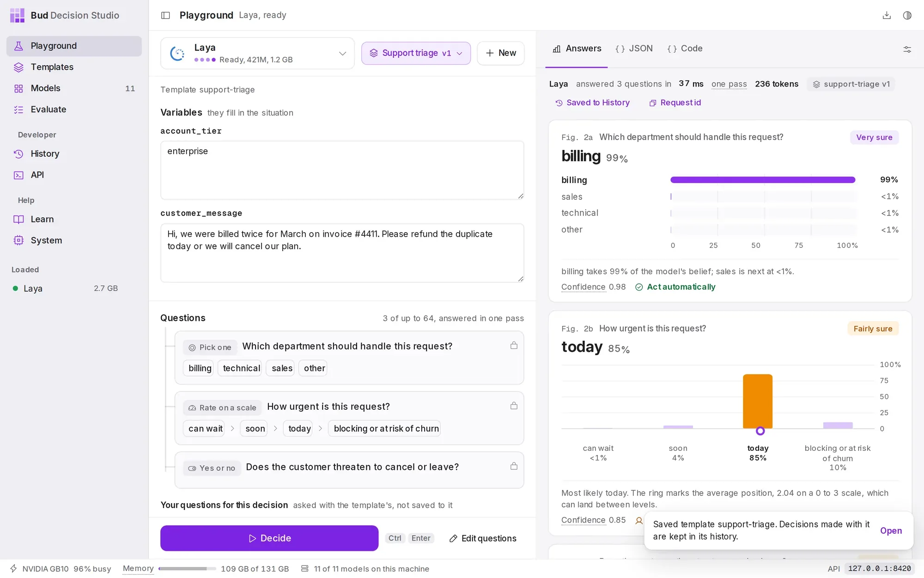
Task: Open the Support triage v1 template dropdown
Action: click(x=416, y=53)
